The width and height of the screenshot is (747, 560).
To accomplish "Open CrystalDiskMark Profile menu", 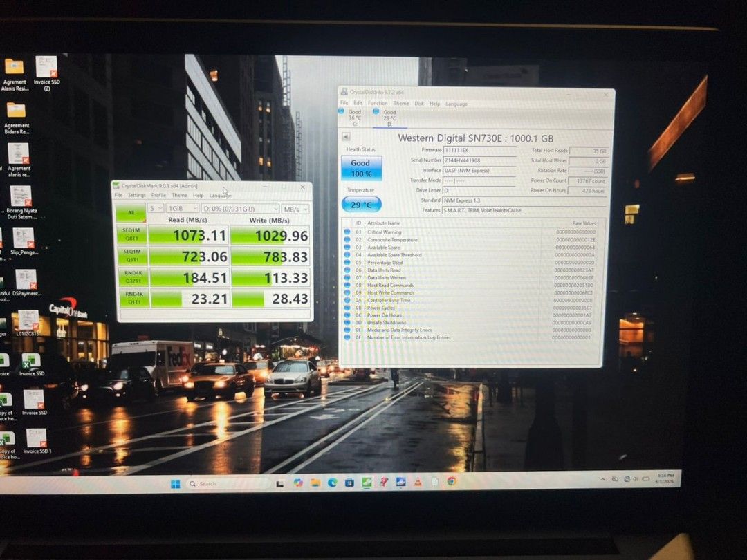I will [x=158, y=195].
